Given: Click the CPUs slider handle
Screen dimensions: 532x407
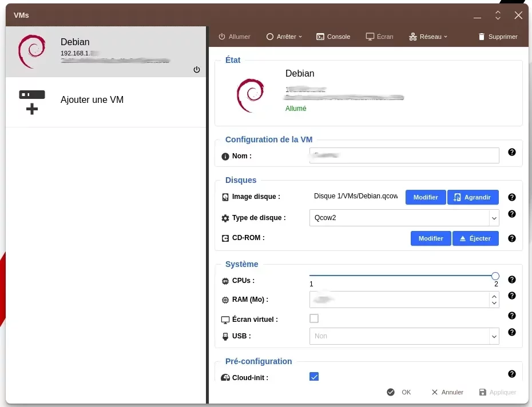Looking at the screenshot, I should [495, 276].
